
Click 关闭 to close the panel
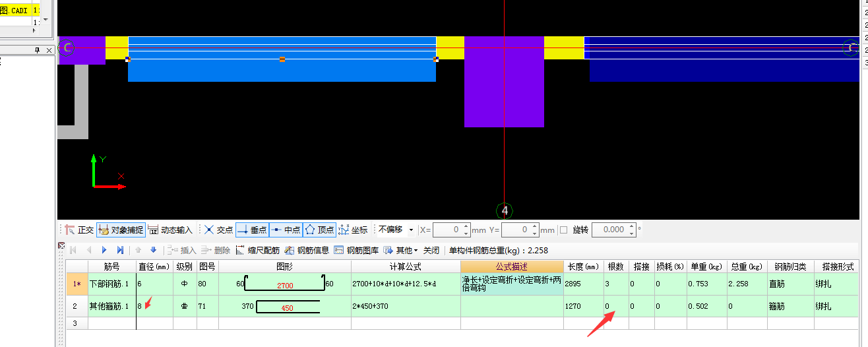click(x=431, y=250)
